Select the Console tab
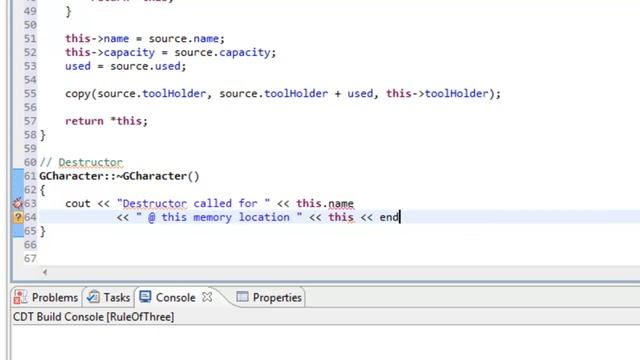Viewport: 640px width, 360px height. [176, 298]
